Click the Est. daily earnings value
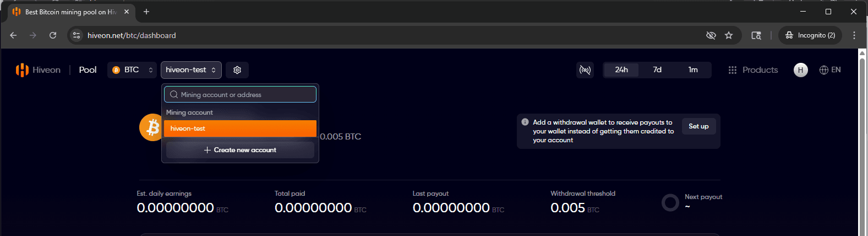Viewport: 868px width, 236px height. 175,208
